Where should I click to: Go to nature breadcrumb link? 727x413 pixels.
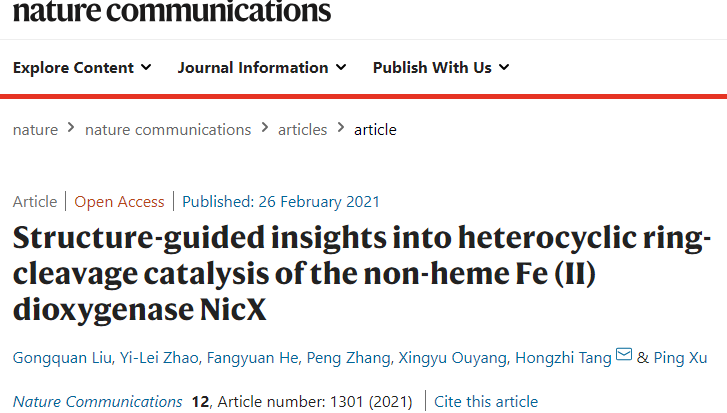point(34,129)
